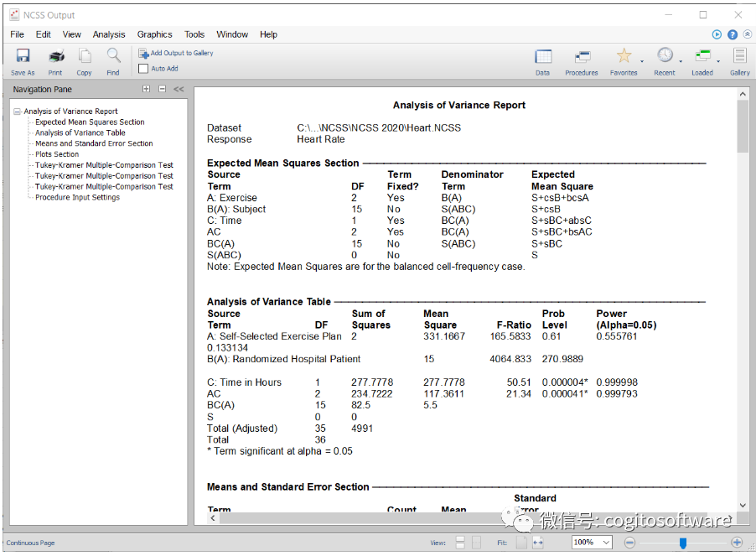Click the vertical scrollbar up arrow
756x556 pixels.
[743, 94]
